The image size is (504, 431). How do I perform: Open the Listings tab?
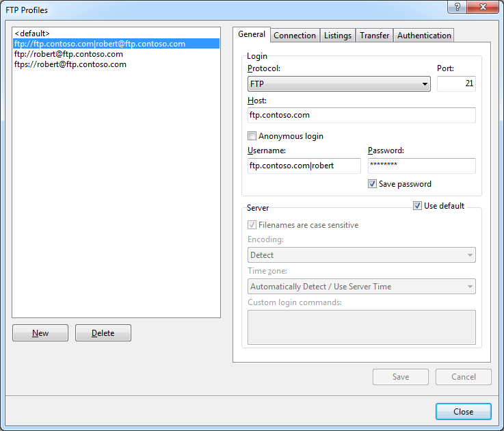coord(338,36)
